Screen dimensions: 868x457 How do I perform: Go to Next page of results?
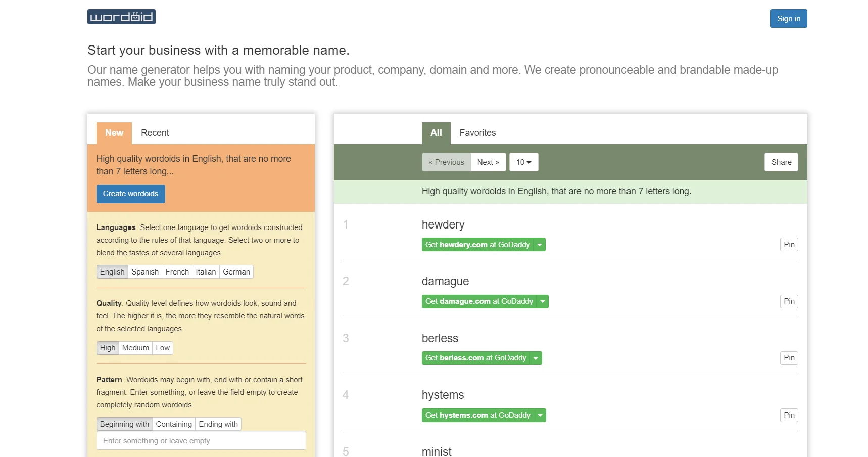[x=488, y=162]
